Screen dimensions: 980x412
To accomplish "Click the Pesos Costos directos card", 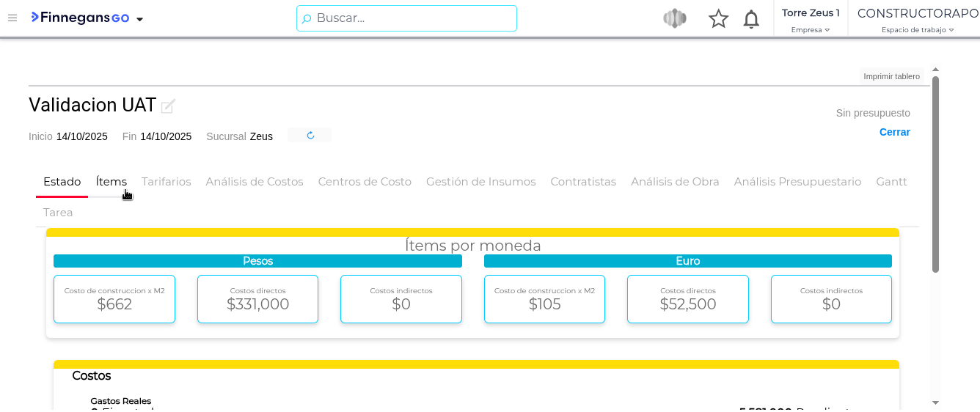I will tap(257, 299).
